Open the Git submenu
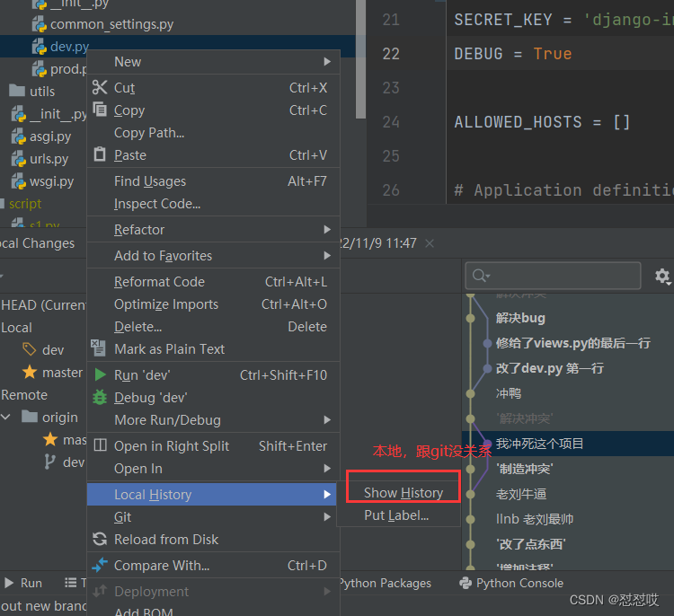The width and height of the screenshot is (674, 616). click(214, 516)
